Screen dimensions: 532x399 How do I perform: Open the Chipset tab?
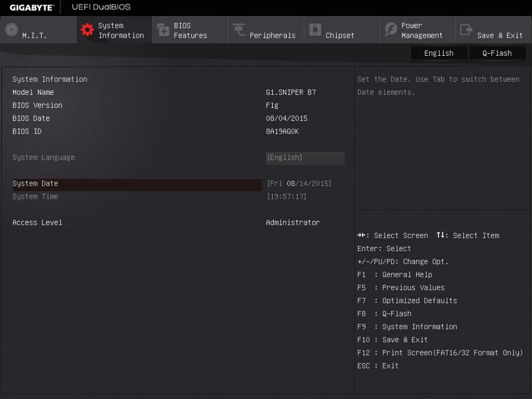click(342, 30)
